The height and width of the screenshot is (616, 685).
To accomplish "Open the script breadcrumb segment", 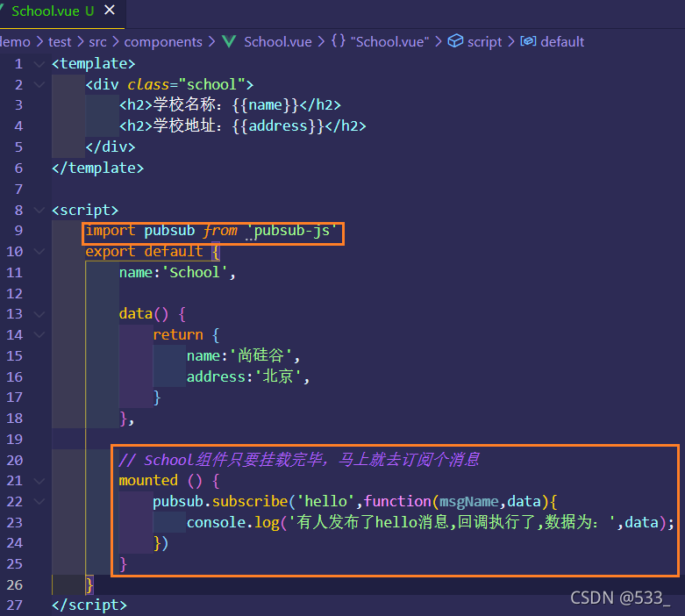I will click(484, 42).
